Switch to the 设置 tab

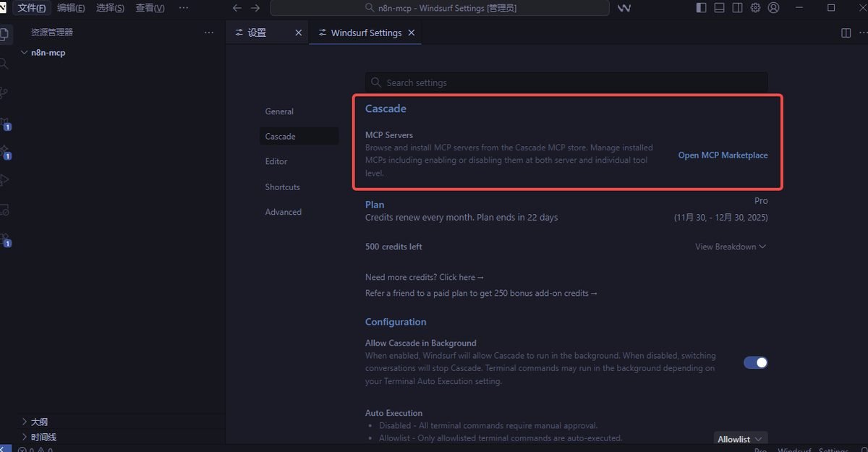coord(267,33)
